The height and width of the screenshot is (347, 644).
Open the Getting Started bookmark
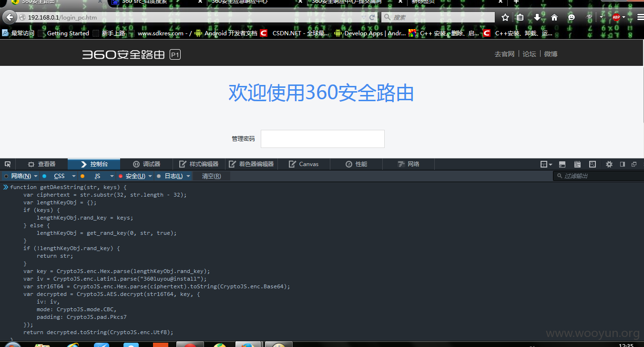tap(63, 33)
